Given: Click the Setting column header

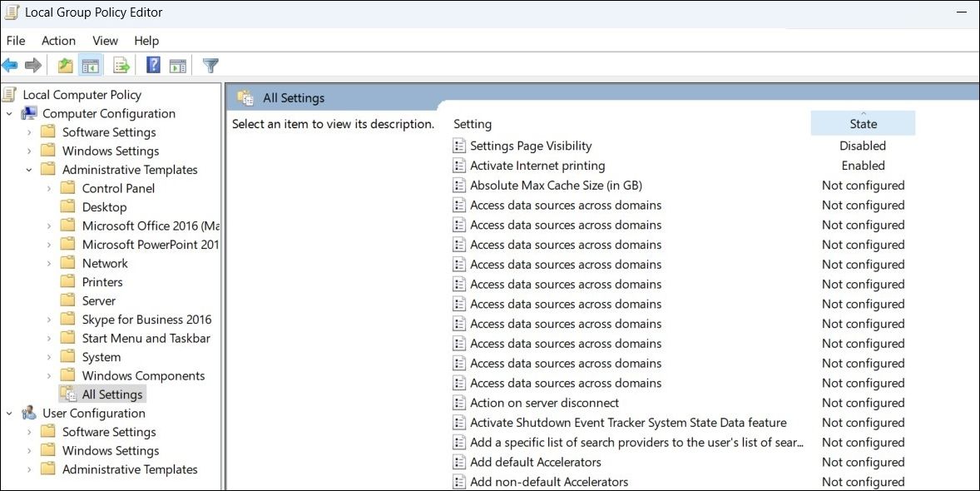Looking at the screenshot, I should tap(473, 123).
